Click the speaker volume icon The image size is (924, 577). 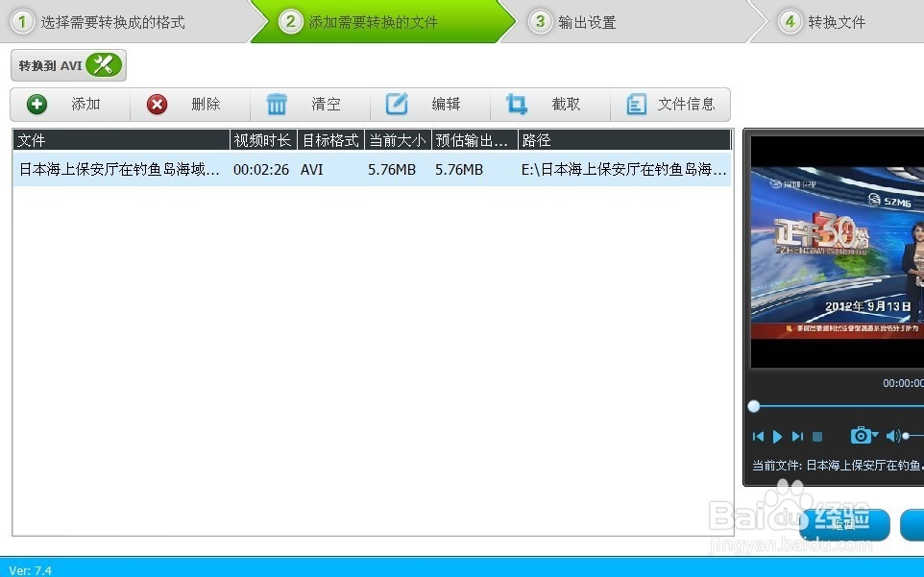click(893, 435)
